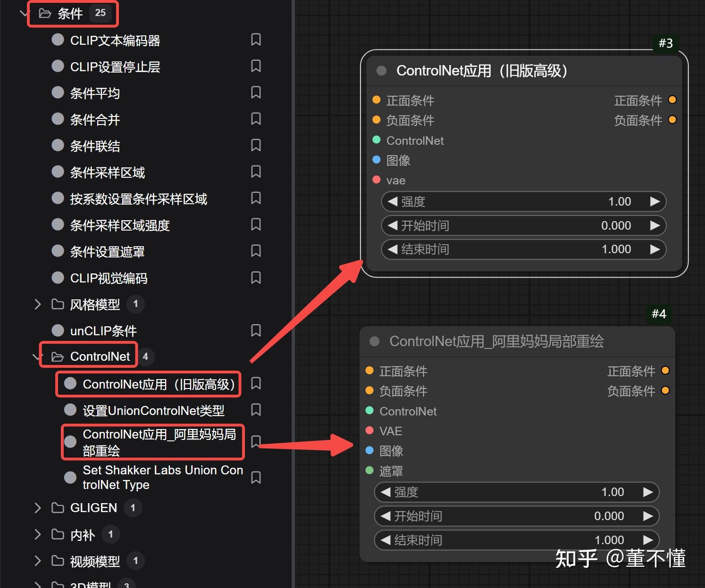The image size is (705, 588).
Task: Bookmark the 设置UnionControlNet类型 node
Action: click(256, 410)
